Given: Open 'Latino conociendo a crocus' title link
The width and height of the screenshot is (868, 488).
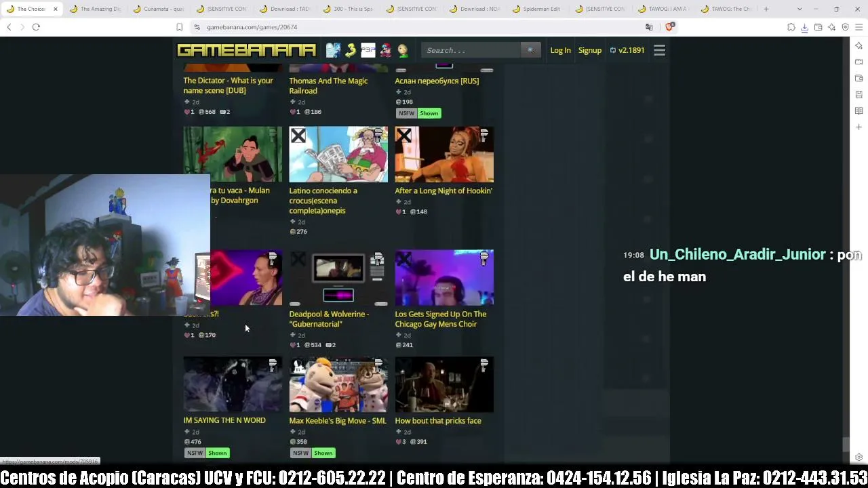Looking at the screenshot, I should 323,201.
